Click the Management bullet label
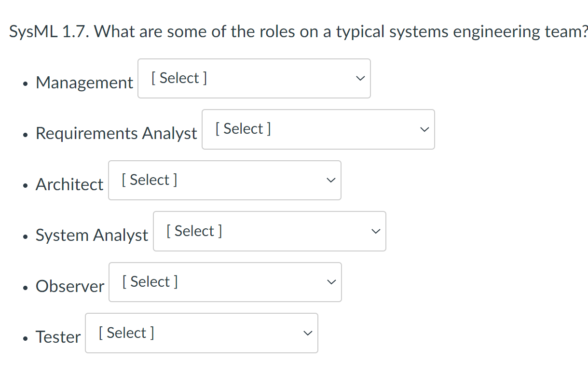The height and width of the screenshot is (390, 588). pos(84,83)
